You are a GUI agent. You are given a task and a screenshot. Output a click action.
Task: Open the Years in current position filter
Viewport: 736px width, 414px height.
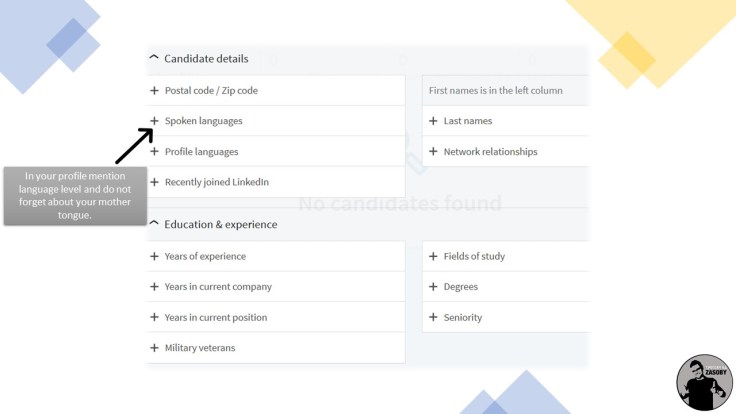coord(217,317)
